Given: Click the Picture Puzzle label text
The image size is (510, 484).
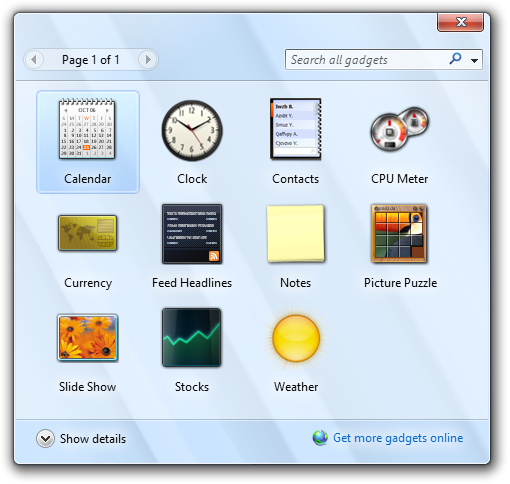Looking at the screenshot, I should pyautogui.click(x=400, y=283).
